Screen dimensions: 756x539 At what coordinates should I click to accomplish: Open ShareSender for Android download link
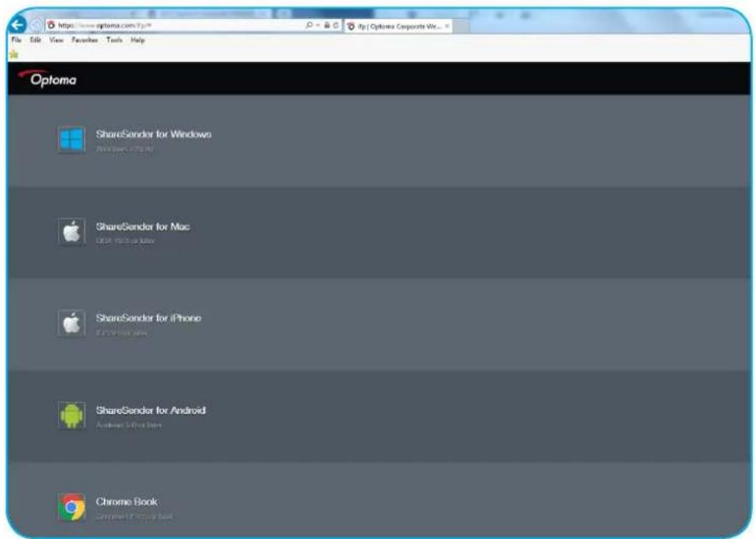[151, 410]
